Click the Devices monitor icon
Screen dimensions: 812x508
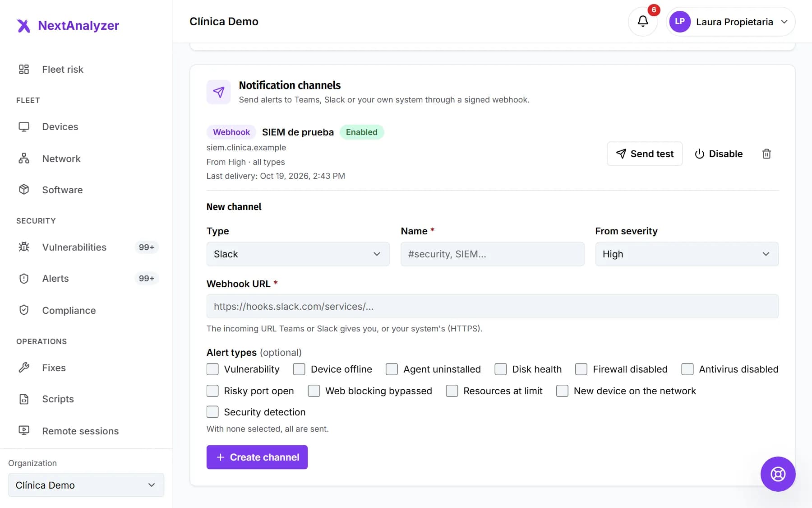point(24,127)
